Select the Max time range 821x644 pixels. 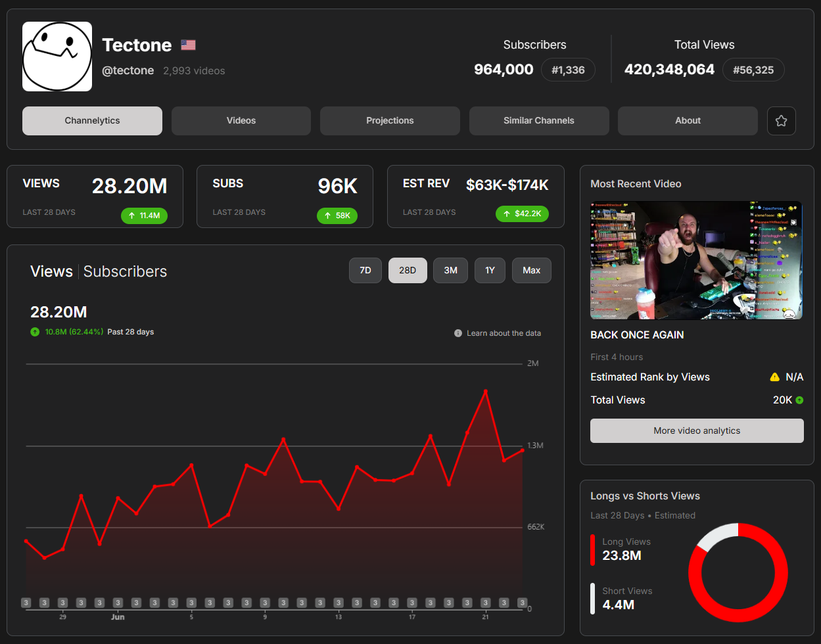[x=532, y=270]
